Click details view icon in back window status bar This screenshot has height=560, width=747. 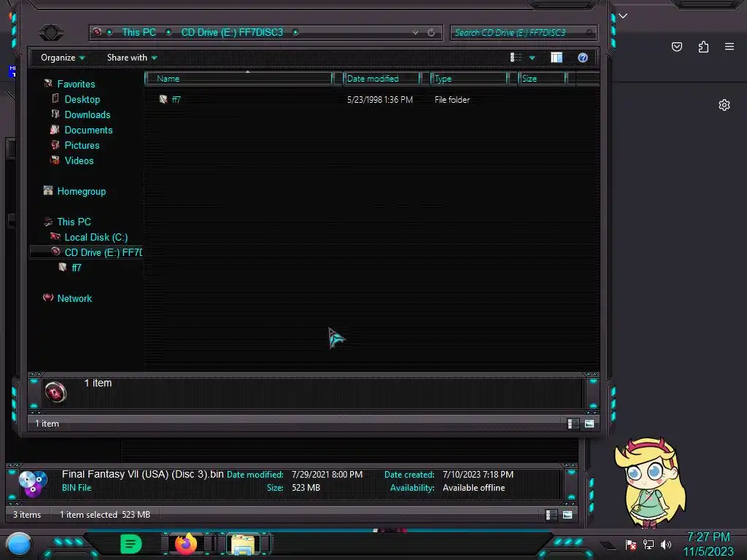[551, 515]
